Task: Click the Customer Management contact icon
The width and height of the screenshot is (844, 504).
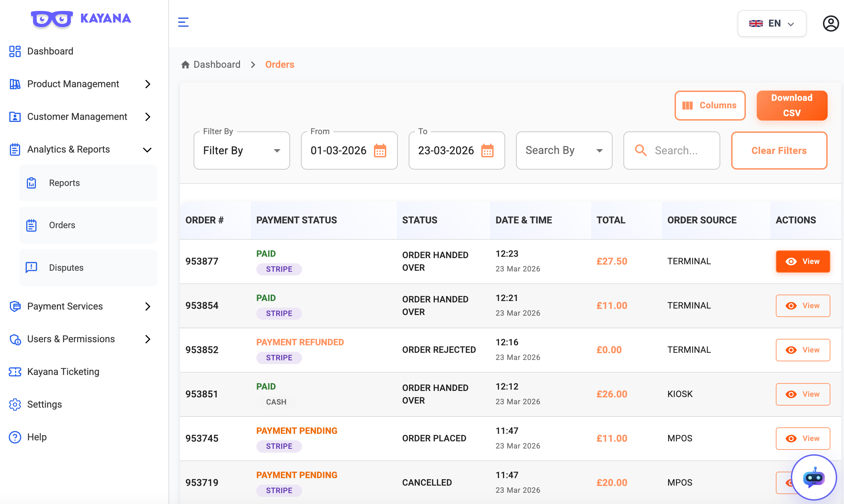Action: pyautogui.click(x=15, y=117)
